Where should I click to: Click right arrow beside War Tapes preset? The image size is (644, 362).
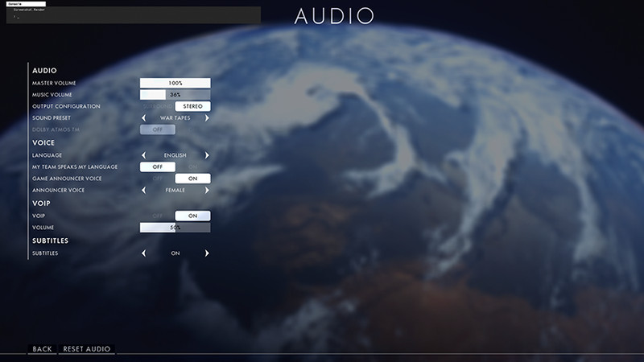(x=207, y=117)
